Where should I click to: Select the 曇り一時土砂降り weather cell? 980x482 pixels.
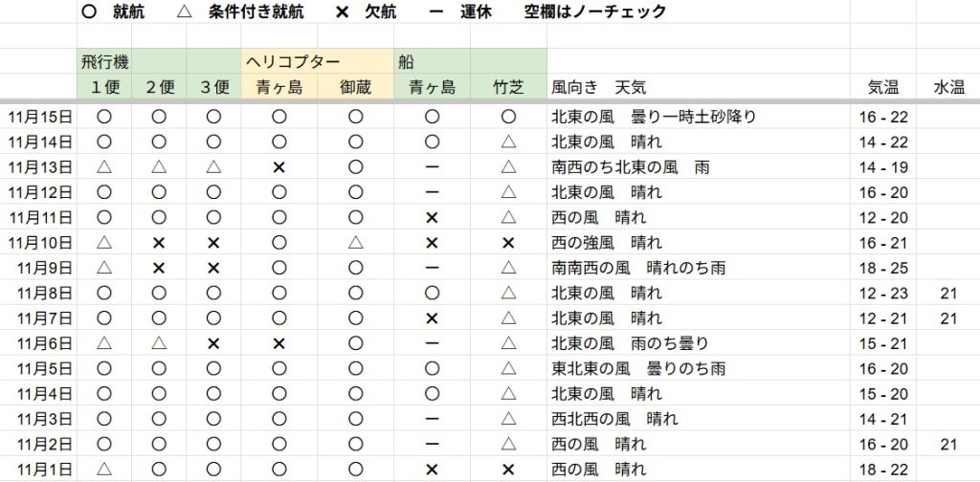click(654, 118)
